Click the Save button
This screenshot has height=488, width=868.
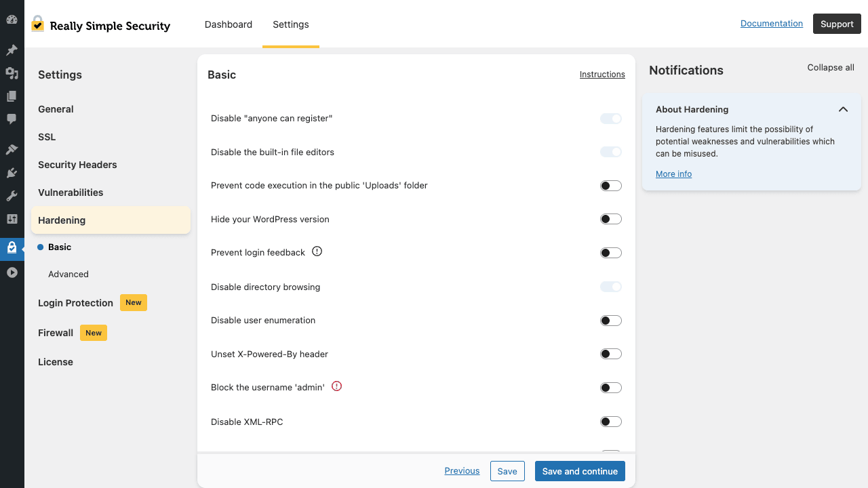pos(507,471)
